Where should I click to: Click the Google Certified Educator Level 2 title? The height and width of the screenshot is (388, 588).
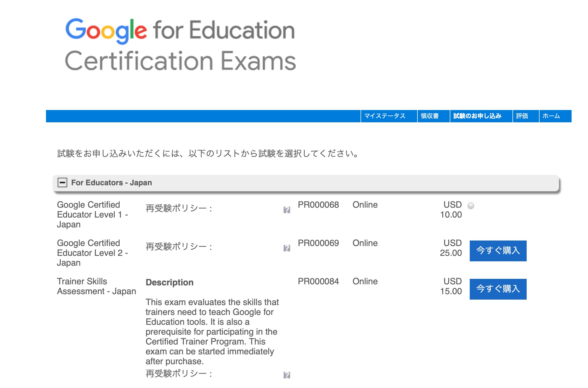pos(93,253)
